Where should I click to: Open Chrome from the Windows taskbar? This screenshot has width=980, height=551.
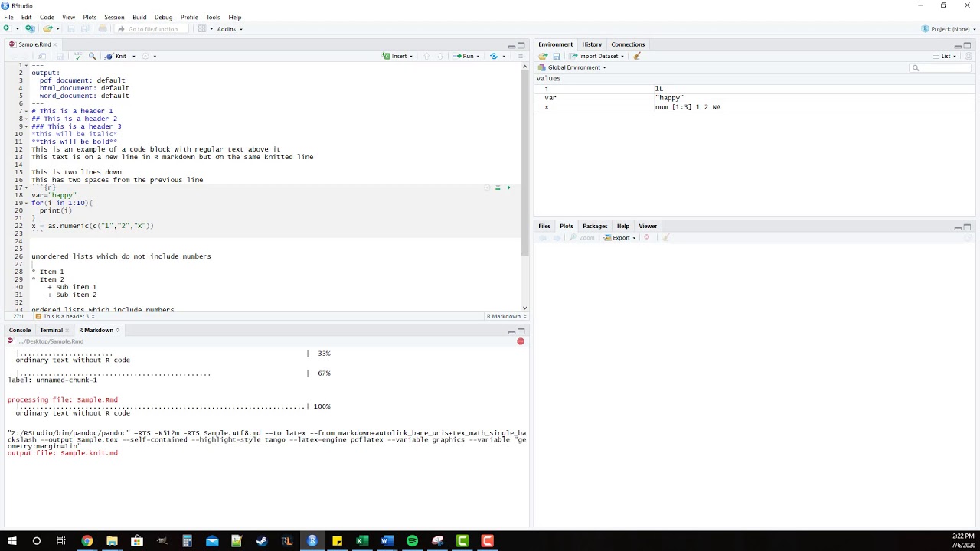click(x=87, y=541)
